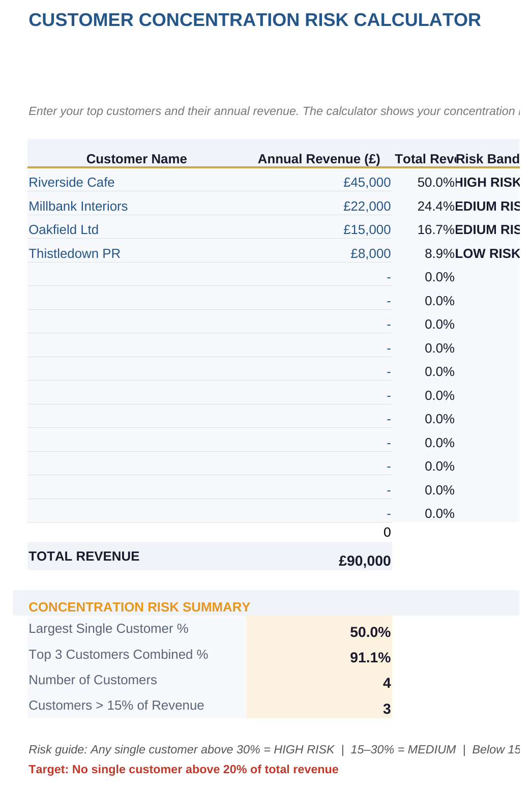Click the Annual Revenue (£) column header
This screenshot has height=788, width=532.
[x=319, y=159]
